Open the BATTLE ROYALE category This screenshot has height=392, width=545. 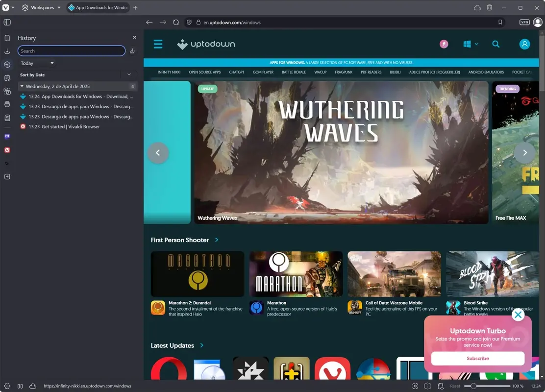(294, 72)
